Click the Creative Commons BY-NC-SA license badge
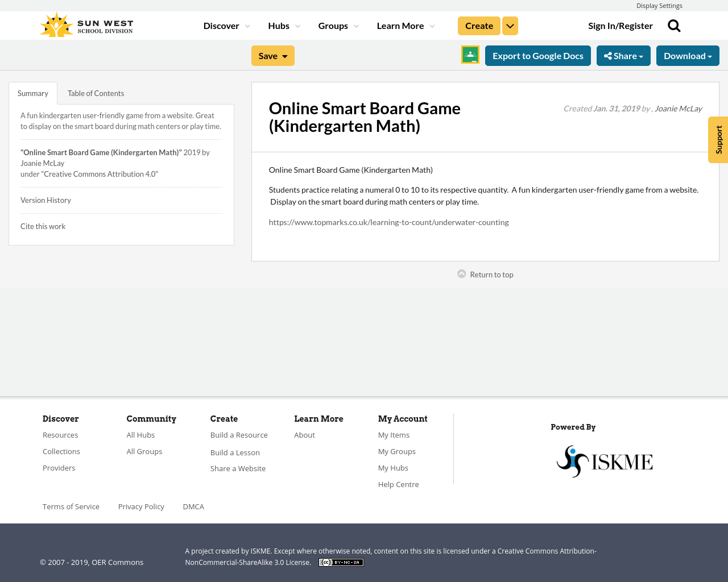 tap(341, 562)
